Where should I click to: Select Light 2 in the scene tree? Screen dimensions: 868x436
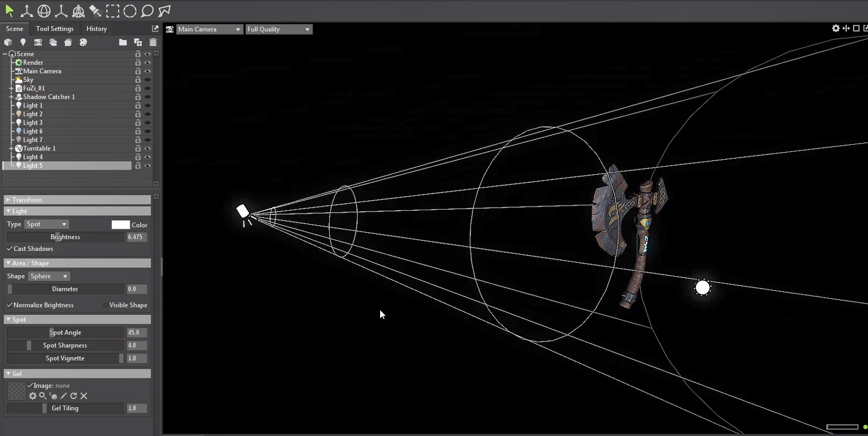32,114
